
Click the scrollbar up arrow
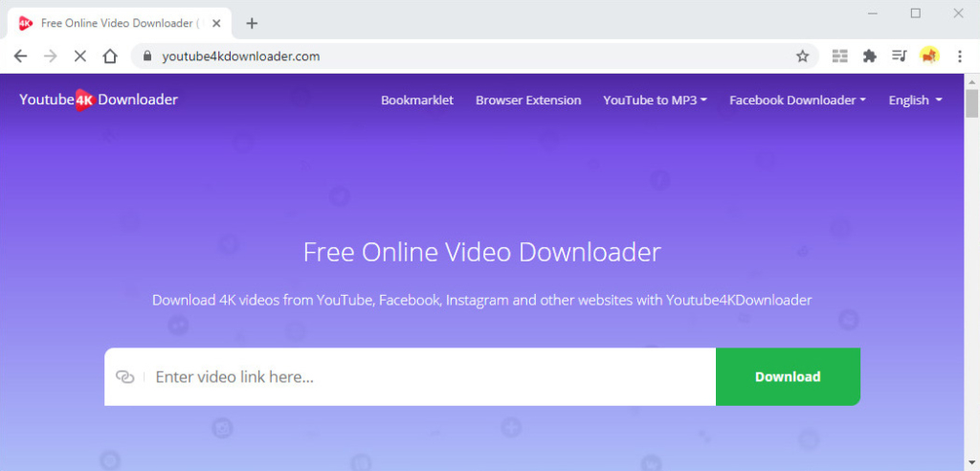pyautogui.click(x=972, y=80)
